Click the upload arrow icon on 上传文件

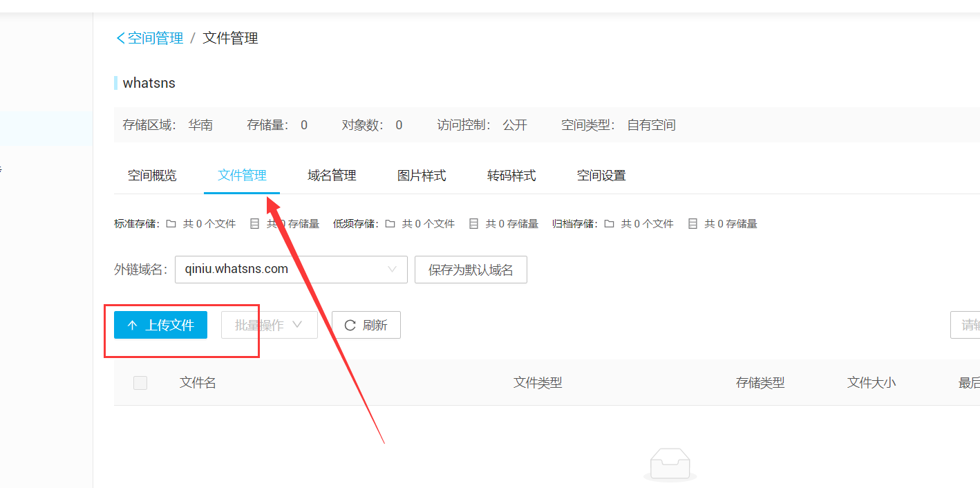pos(133,325)
